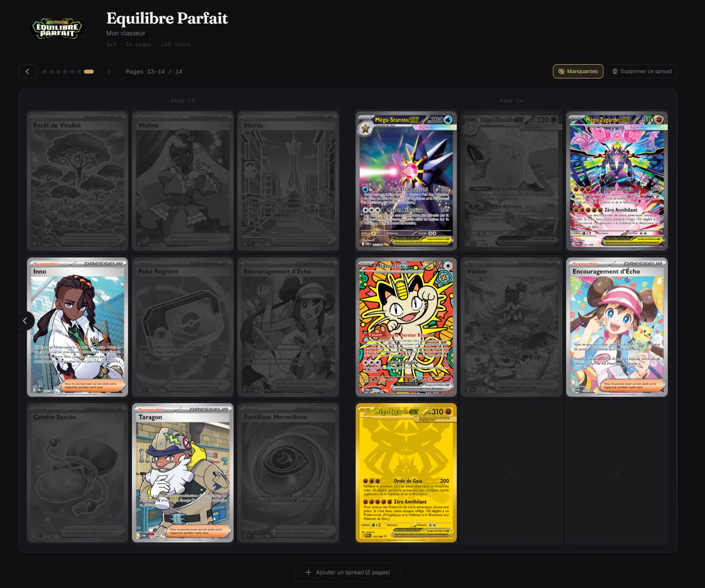The image size is (705, 588).
Task: Click the "Equilibre Parfait" binder title
Action: [167, 18]
